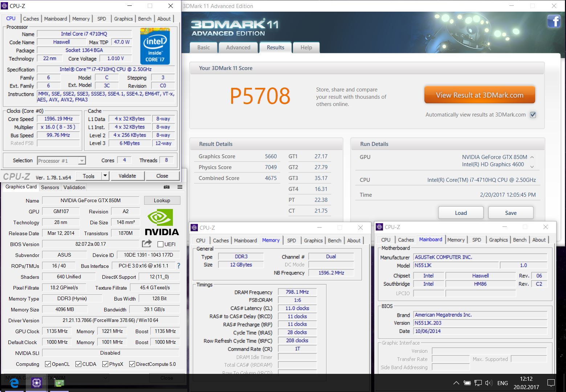Click the Combined Score 4675 value

[271, 178]
